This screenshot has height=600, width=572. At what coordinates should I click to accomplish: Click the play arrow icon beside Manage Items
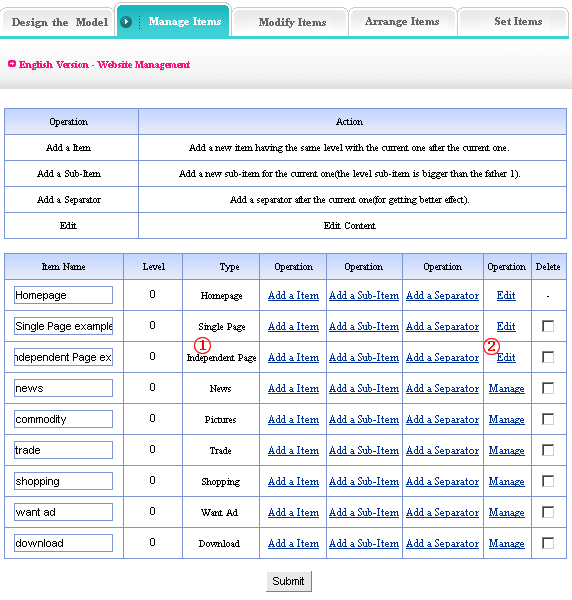[126, 22]
